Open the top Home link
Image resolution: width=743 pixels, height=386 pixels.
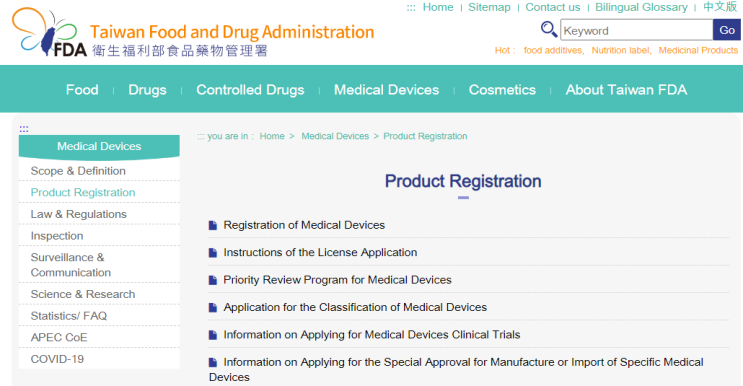click(438, 8)
